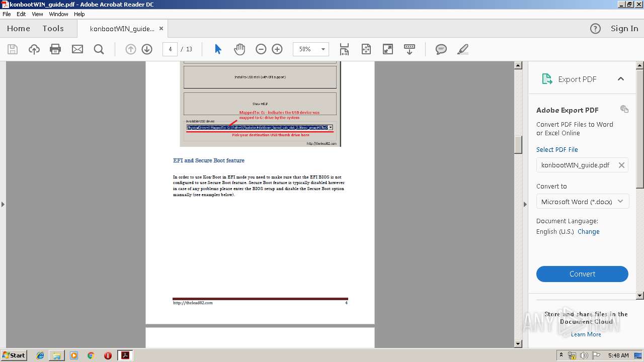Click the http://thelead82.com footer text
644x362 pixels.
pyautogui.click(x=193, y=303)
